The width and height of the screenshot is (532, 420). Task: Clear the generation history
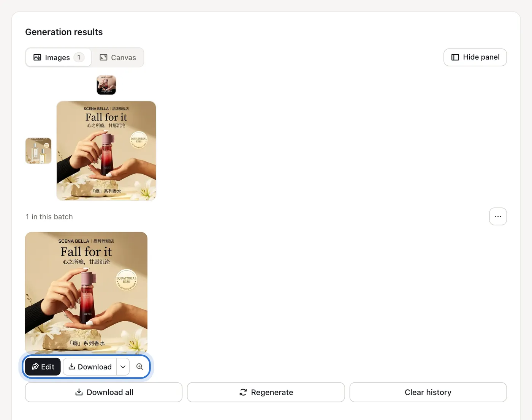pos(428,392)
